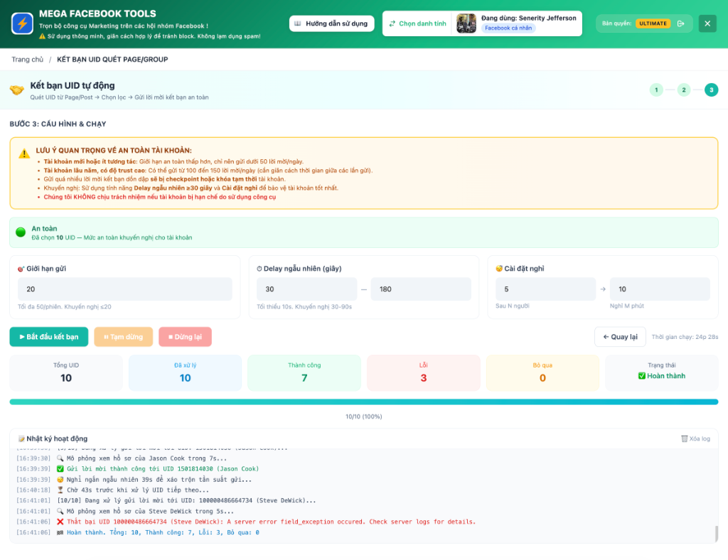Click the Nghỉ M phút input field

tap(660, 289)
